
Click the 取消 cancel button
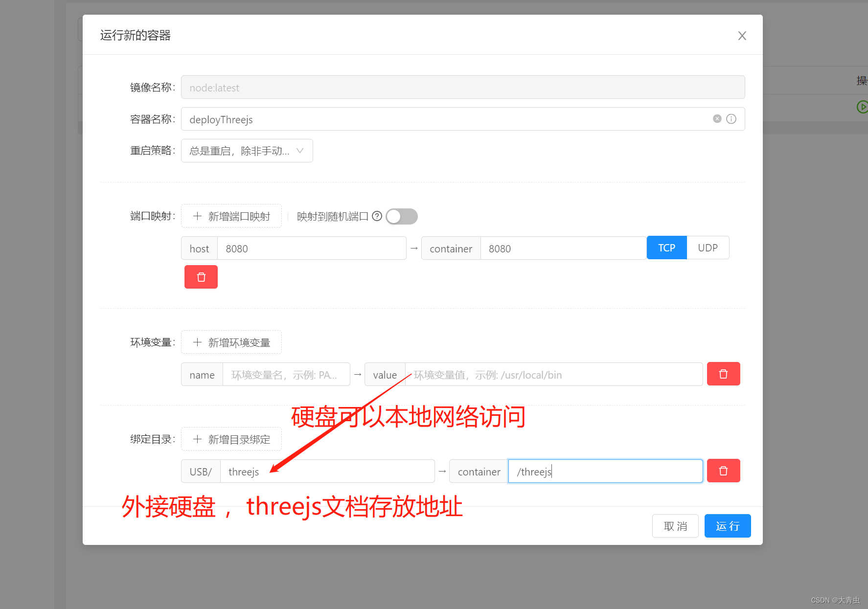(675, 526)
